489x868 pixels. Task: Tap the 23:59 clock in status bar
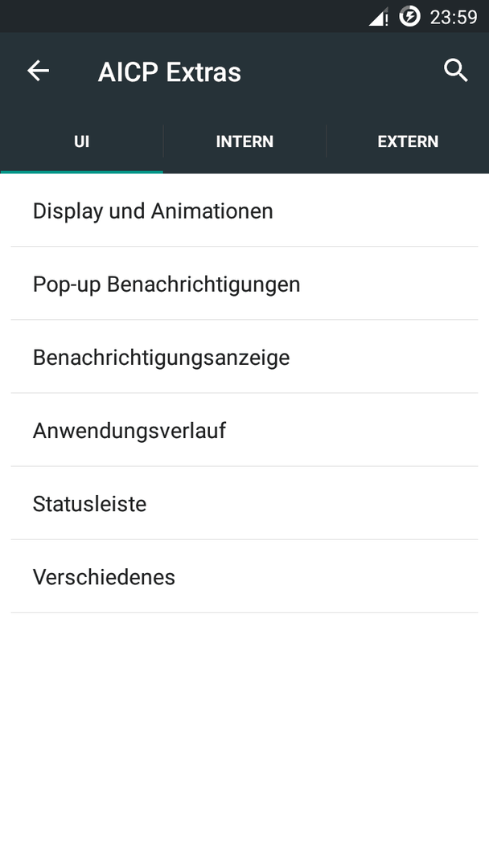(454, 17)
